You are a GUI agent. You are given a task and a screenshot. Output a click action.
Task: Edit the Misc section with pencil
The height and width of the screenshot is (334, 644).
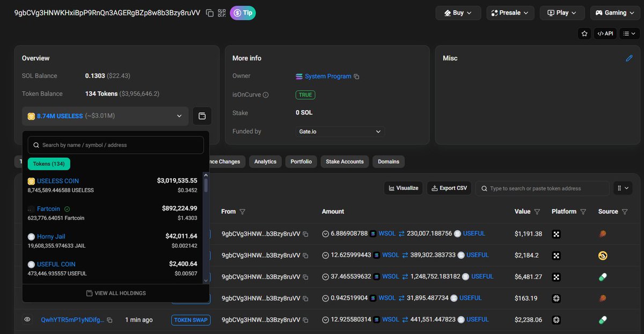point(630,58)
